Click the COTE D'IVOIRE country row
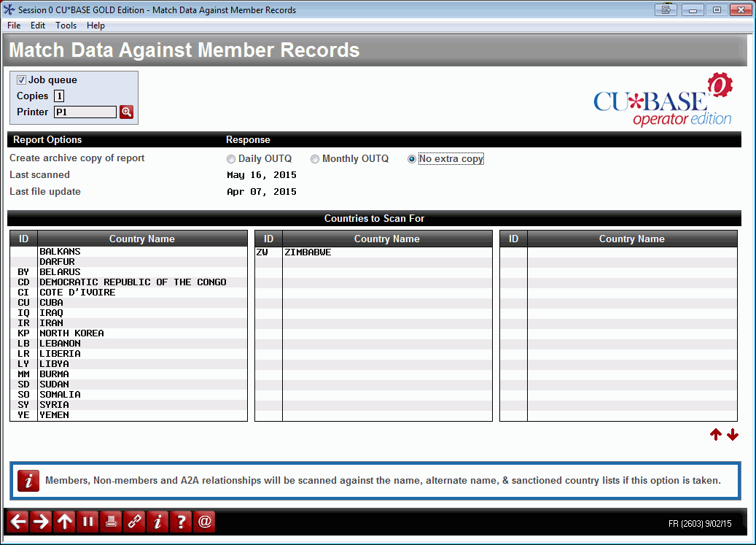 (129, 293)
